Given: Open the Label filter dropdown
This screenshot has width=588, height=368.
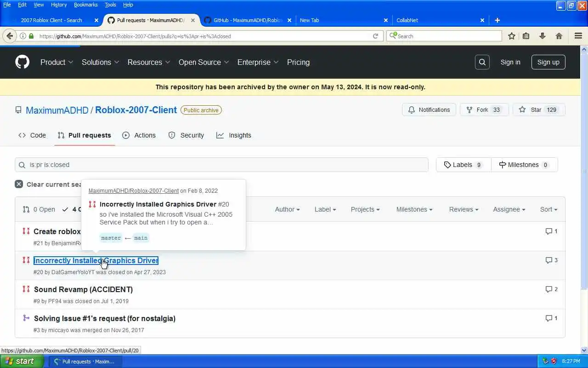Looking at the screenshot, I should click(x=325, y=209).
